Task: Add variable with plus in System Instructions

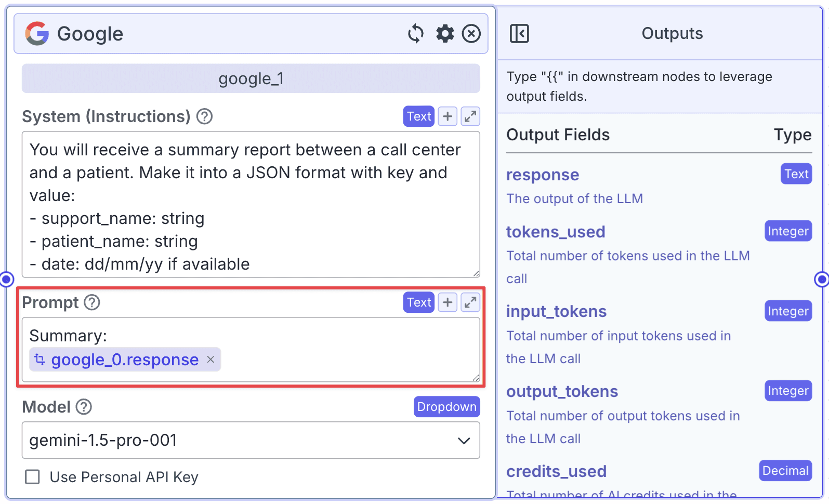Action: point(448,116)
